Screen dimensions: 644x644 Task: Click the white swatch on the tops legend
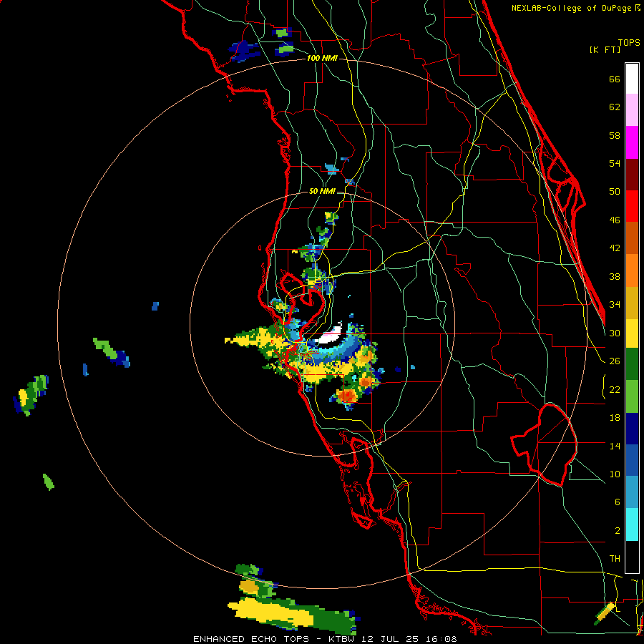point(632,79)
